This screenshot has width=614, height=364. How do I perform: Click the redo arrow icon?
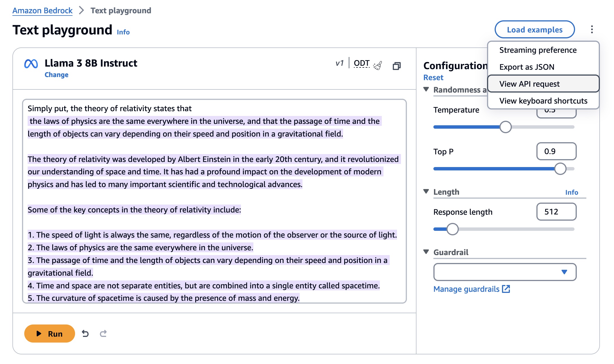(103, 334)
